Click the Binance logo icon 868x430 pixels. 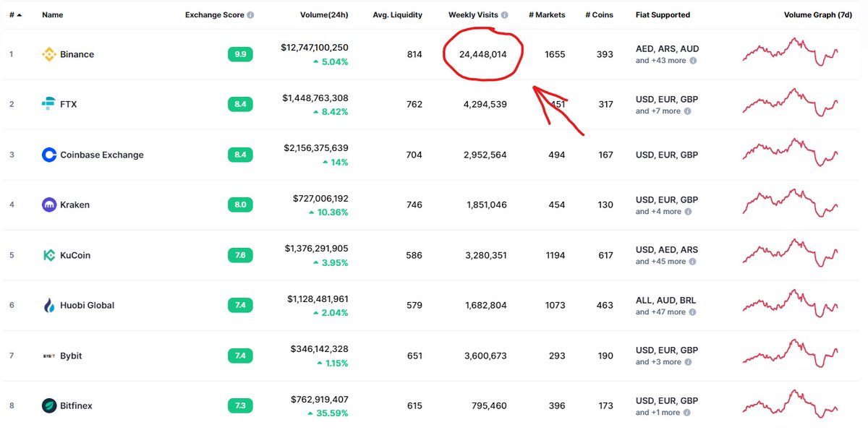tap(49, 54)
